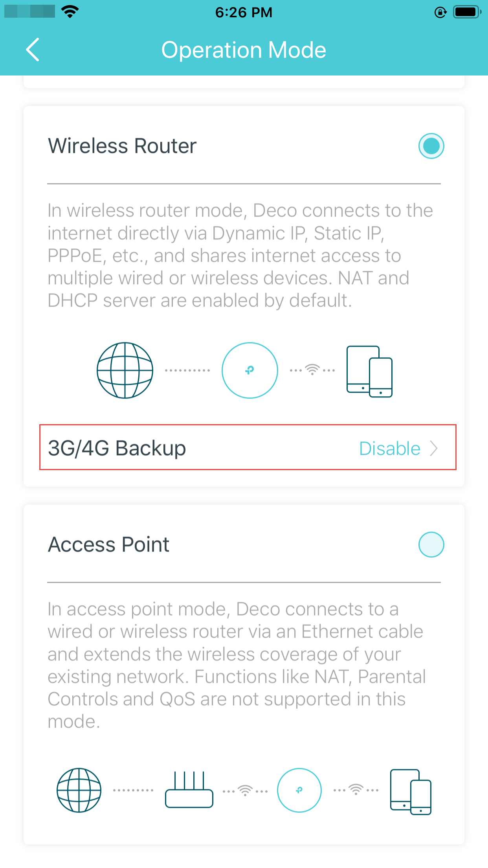Viewport: 488px width, 868px height.
Task: Select the Access Point radio button
Action: 431,545
